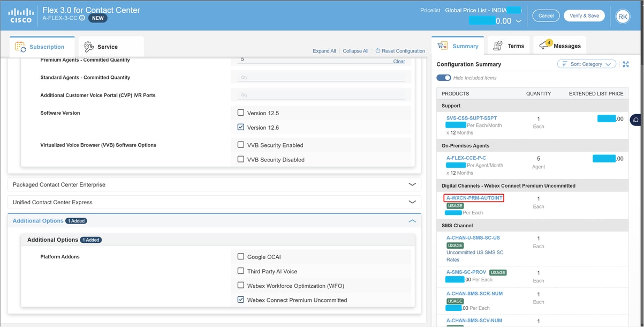The width and height of the screenshot is (644, 327).
Task: Uncheck Webex Connect Premium Uncommitted
Action: 241,300
